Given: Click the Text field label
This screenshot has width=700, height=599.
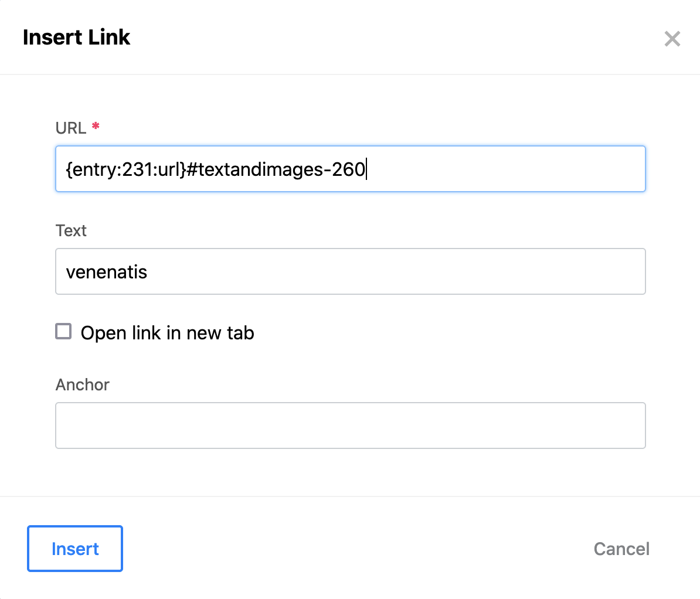Looking at the screenshot, I should [71, 230].
